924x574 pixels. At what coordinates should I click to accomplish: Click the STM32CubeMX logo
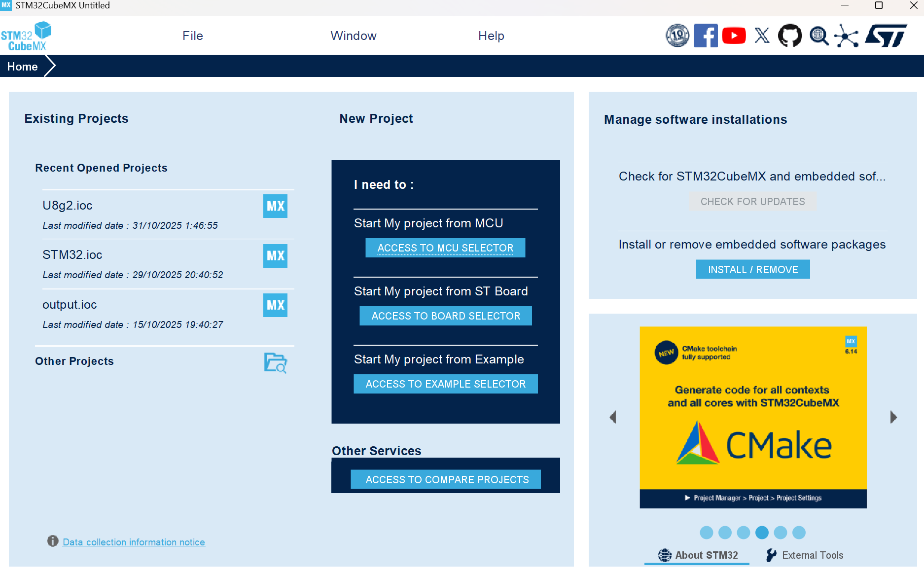point(26,36)
